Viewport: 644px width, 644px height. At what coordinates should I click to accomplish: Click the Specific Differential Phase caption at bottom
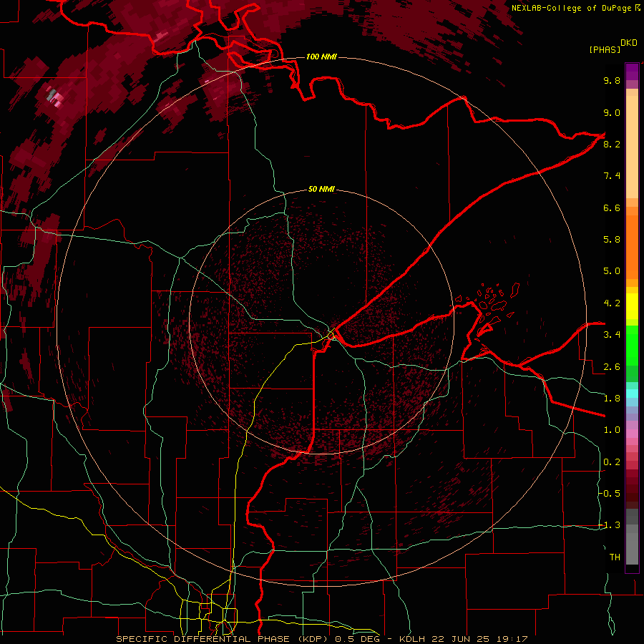(321, 639)
